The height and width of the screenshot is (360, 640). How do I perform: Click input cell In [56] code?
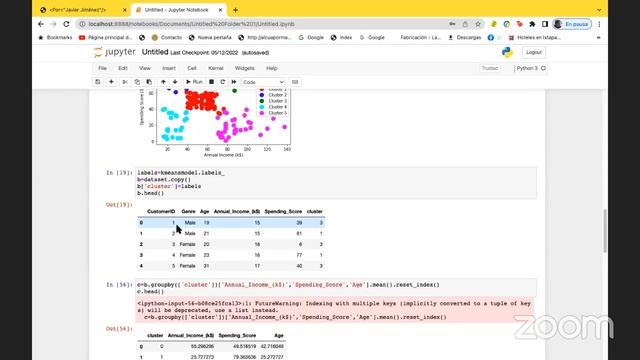tap(336, 288)
